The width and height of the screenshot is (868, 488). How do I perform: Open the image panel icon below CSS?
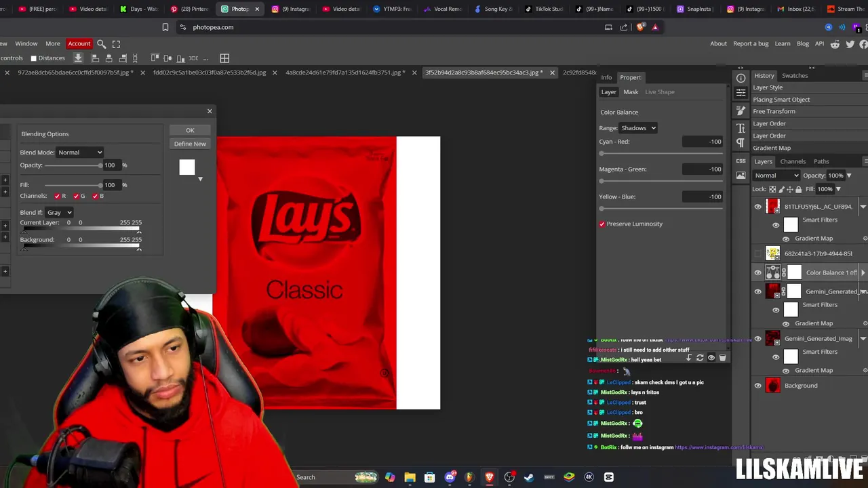[x=741, y=176]
